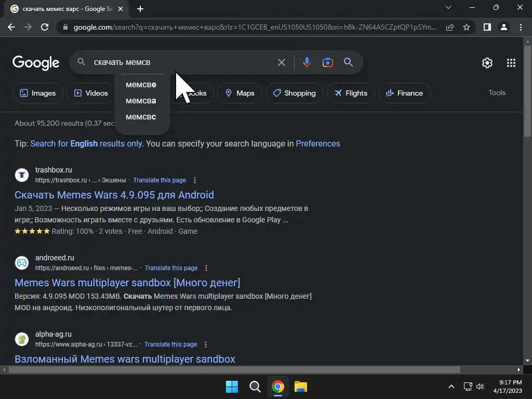Screen dimensions: 532x399
Task: Open Chrome profile menu
Action: [x=504, y=27]
